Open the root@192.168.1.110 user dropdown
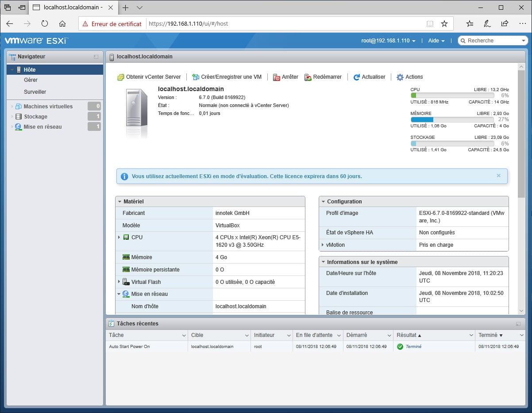Image resolution: width=532 pixels, height=413 pixels. coord(388,41)
